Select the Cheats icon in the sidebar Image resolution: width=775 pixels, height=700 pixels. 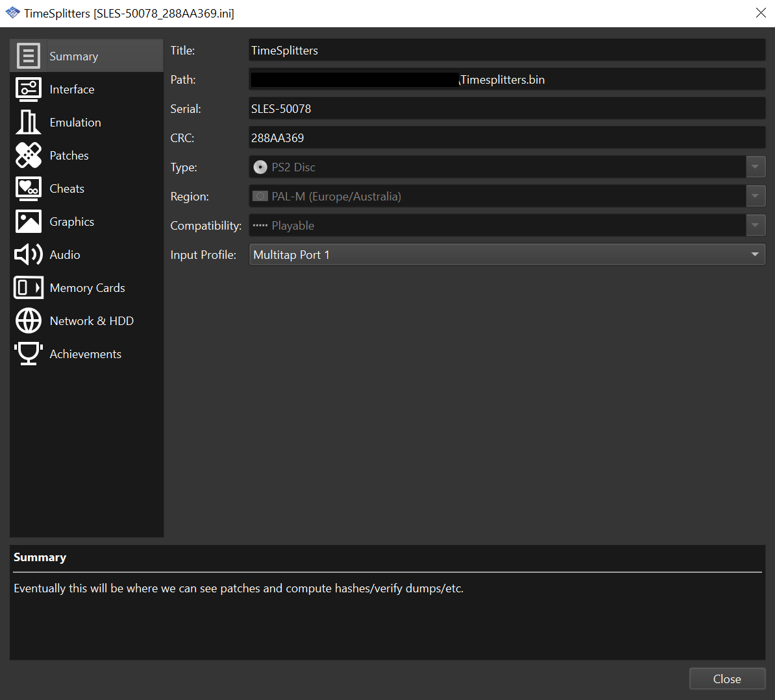point(28,187)
